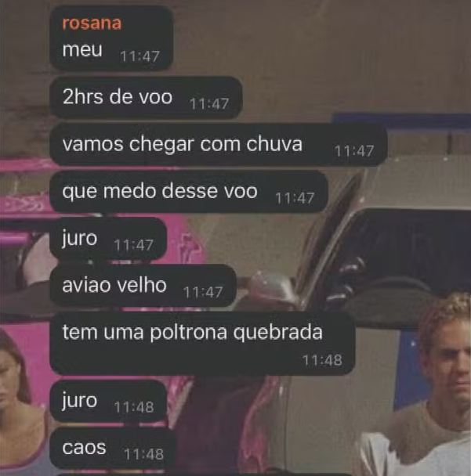Viewport: 471px width, 476px height.
Task: Tap the timestamp next to 2hrs de voo
Action: 209,104
